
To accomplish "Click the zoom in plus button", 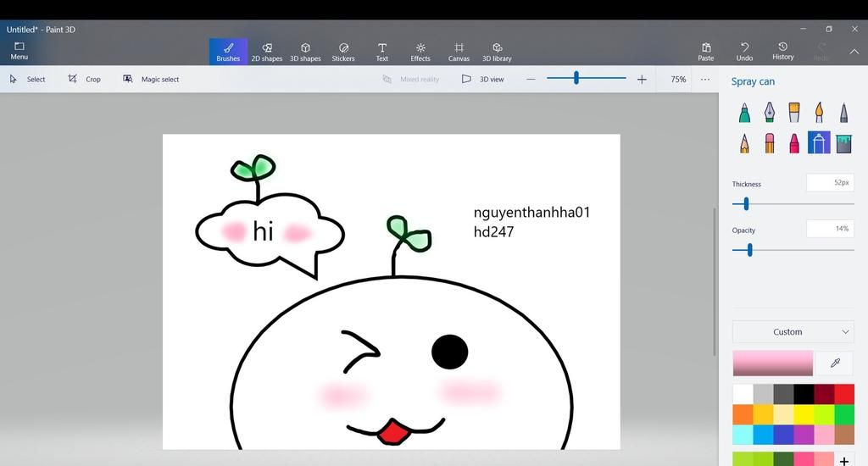I will pyautogui.click(x=642, y=79).
